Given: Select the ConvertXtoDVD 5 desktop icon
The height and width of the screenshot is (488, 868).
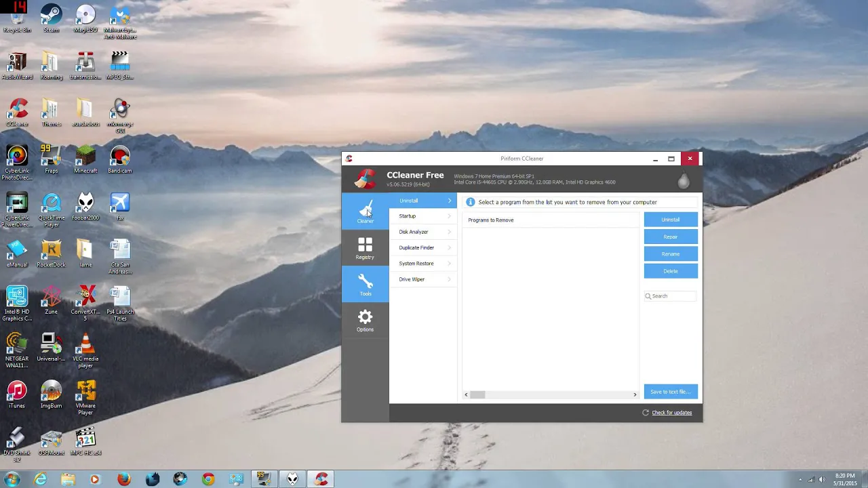Looking at the screenshot, I should (x=85, y=304).
